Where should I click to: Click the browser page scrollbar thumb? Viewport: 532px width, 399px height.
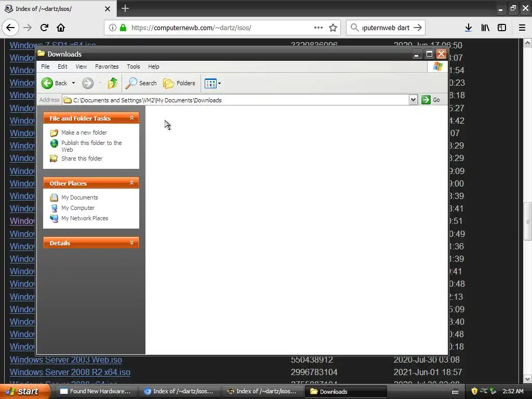pos(528,221)
